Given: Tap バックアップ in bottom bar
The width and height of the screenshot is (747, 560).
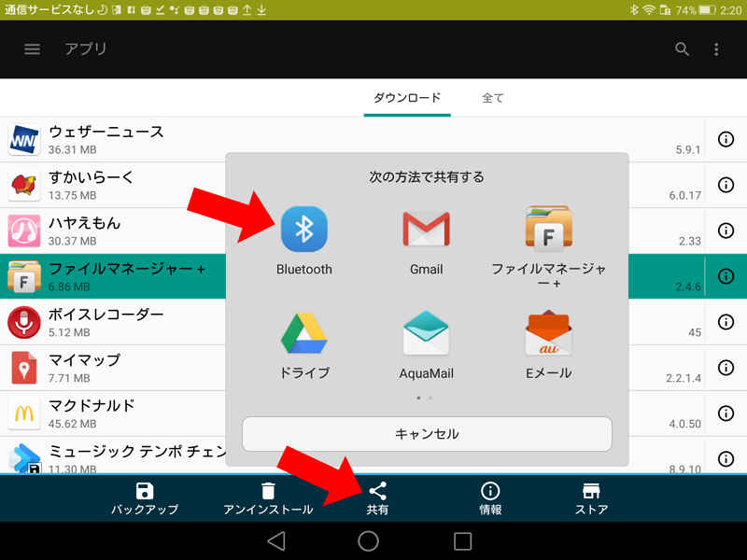Looking at the screenshot, I should 145,498.
